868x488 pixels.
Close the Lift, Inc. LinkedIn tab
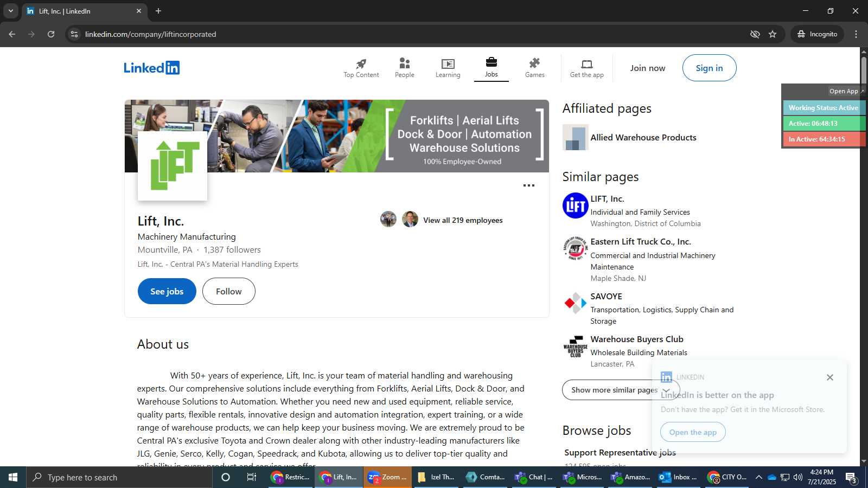139,11
